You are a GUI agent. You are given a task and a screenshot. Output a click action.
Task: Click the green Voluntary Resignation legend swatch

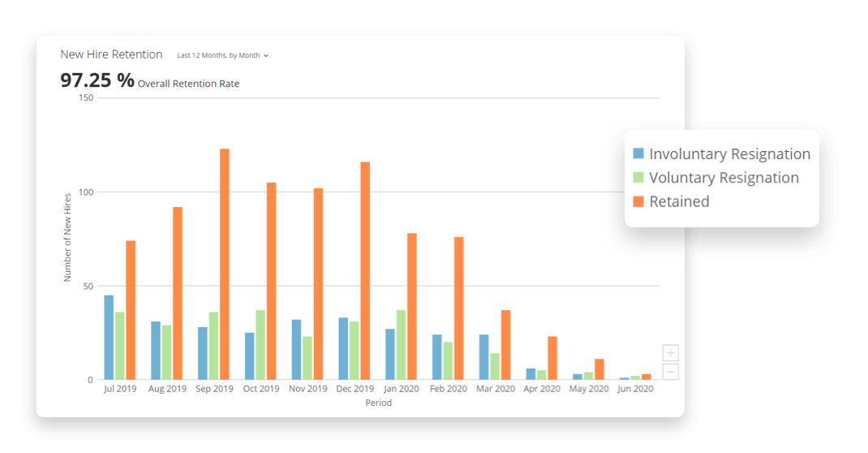pyautogui.click(x=638, y=177)
